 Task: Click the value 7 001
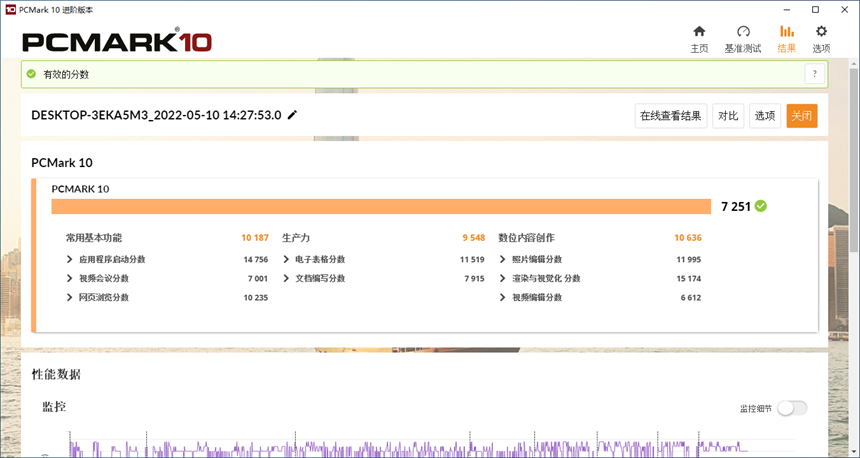[258, 279]
